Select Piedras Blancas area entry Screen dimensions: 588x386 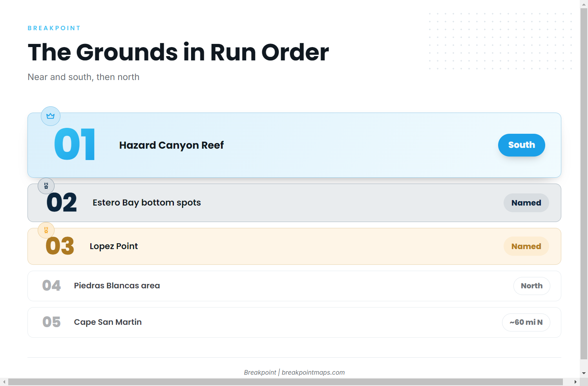[117, 286]
